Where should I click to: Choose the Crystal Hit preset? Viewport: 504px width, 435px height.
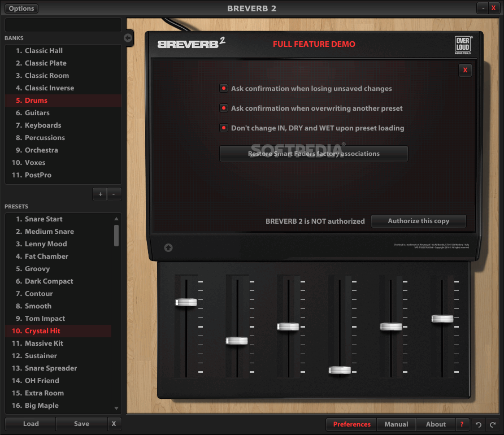pyautogui.click(x=58, y=331)
